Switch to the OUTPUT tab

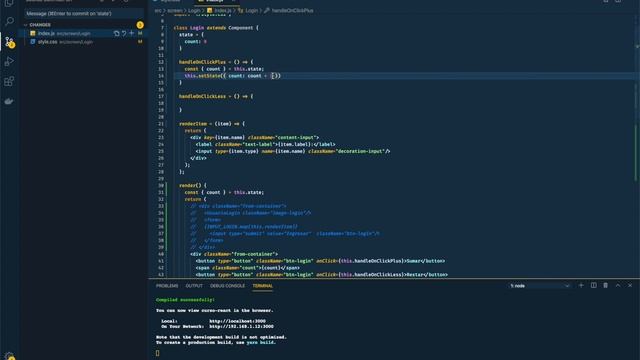[194, 286]
